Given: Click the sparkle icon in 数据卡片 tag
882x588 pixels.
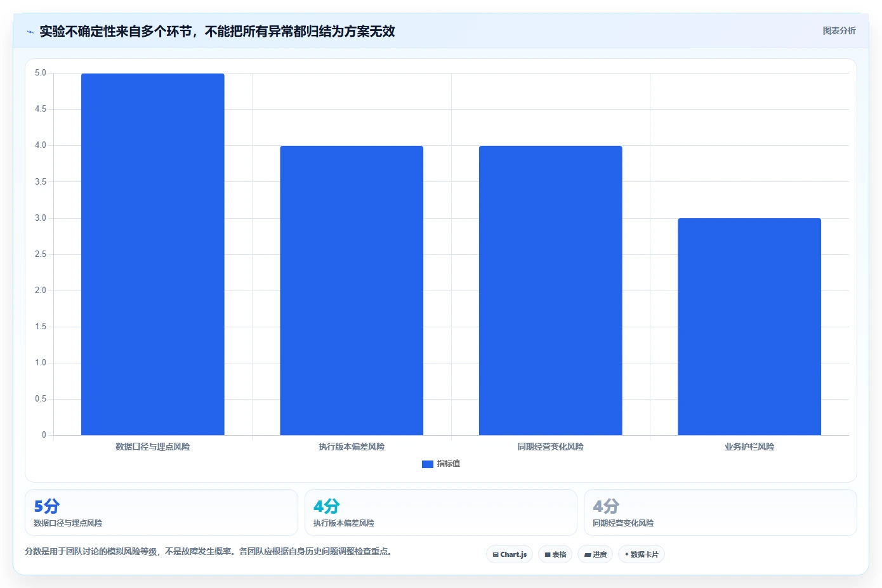Looking at the screenshot, I should coord(626,554).
